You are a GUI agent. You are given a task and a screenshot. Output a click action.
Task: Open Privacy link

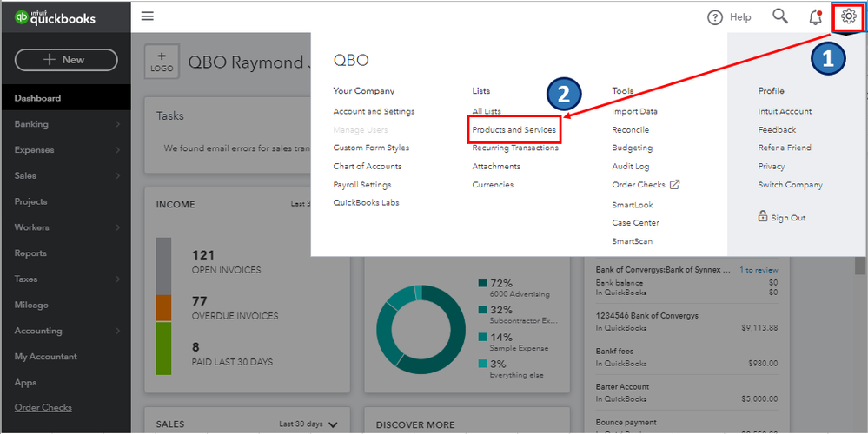point(772,166)
